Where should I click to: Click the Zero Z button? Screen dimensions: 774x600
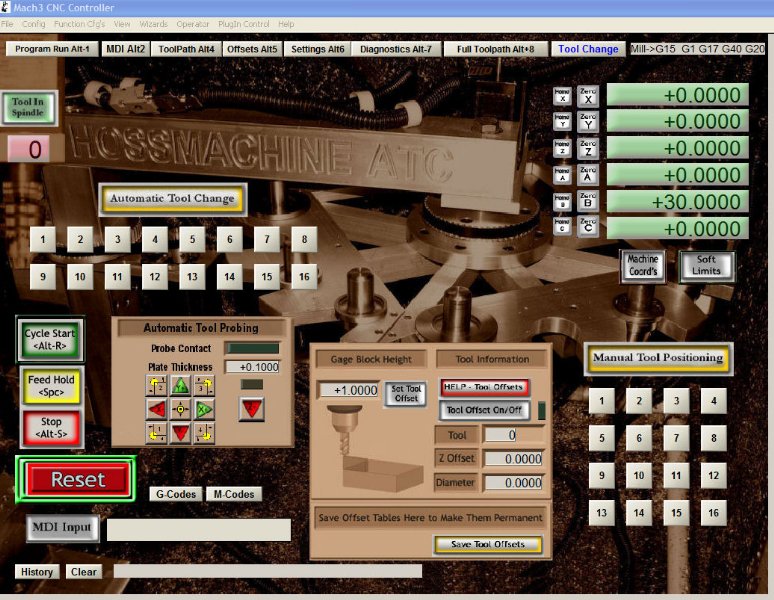click(x=588, y=148)
